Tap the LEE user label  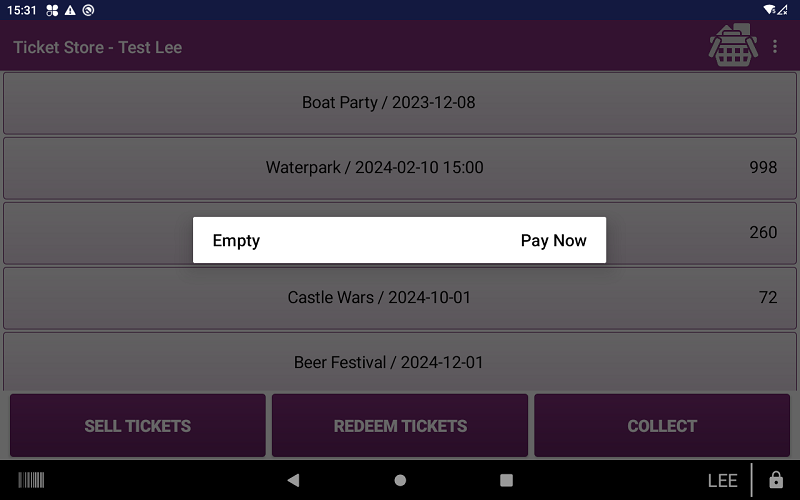722,481
